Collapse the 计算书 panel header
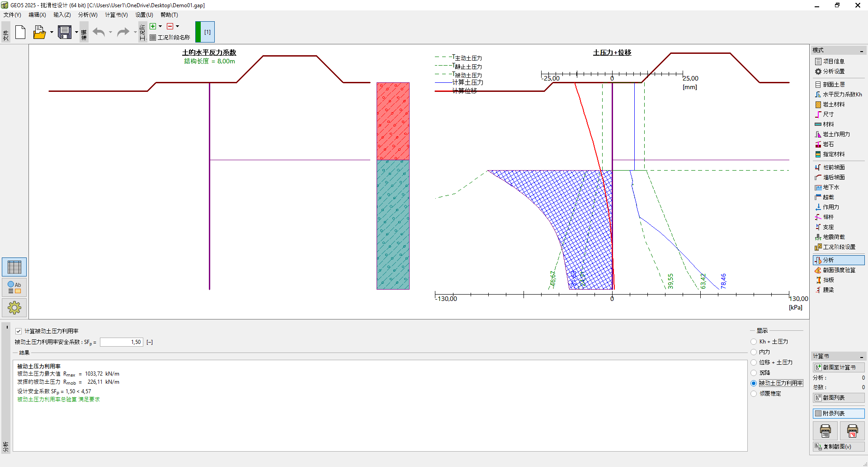868x467 pixels. [862, 357]
